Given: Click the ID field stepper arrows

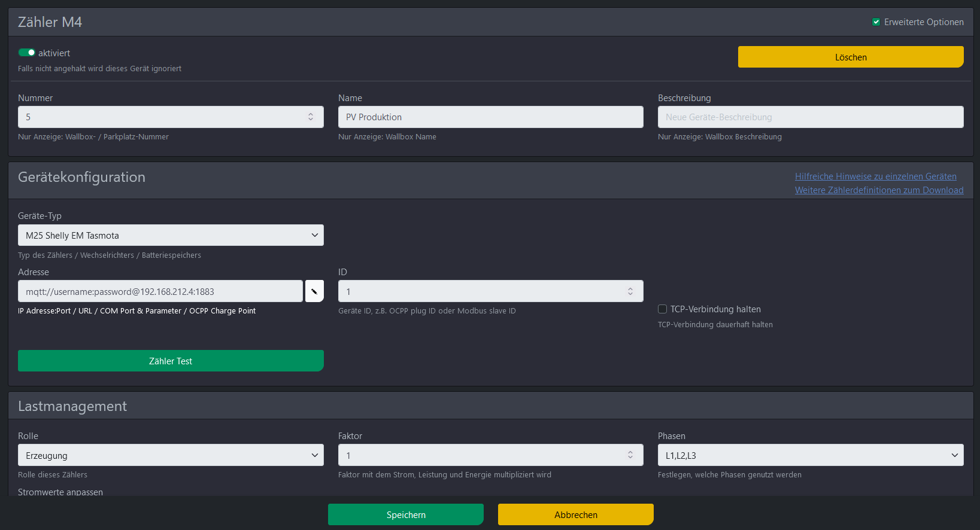Looking at the screenshot, I should tap(630, 291).
